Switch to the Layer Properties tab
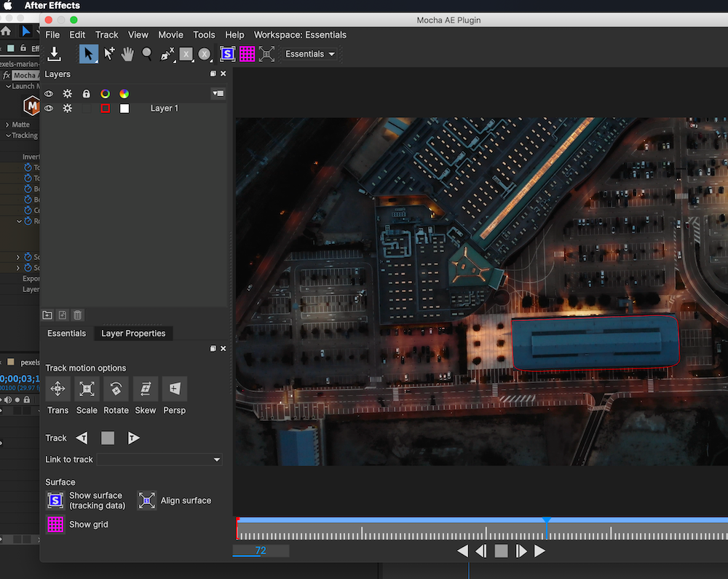Image resolution: width=728 pixels, height=579 pixels. (133, 333)
